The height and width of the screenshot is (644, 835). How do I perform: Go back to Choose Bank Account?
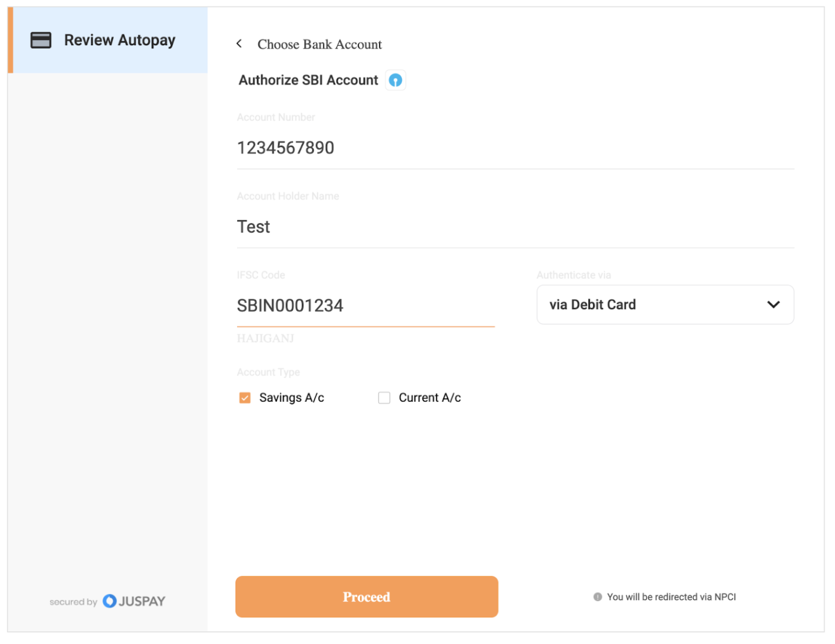click(x=319, y=45)
